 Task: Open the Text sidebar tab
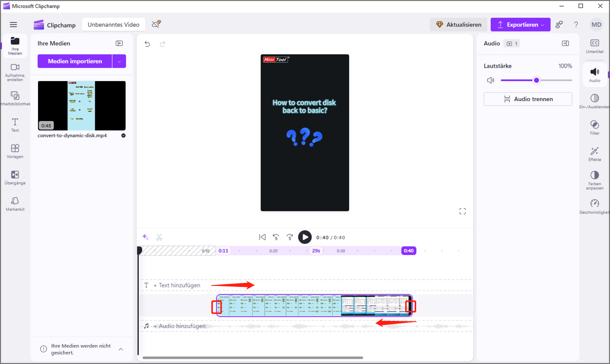[x=15, y=125]
